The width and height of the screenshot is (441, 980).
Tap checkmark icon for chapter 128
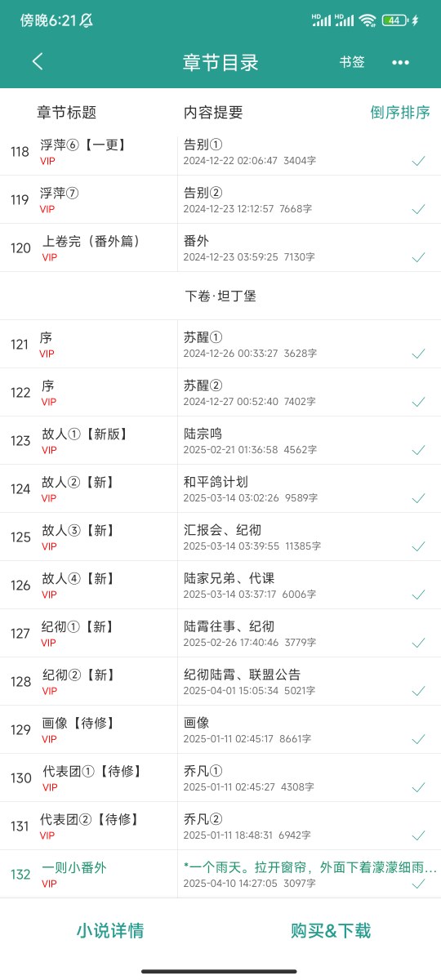[x=418, y=691]
